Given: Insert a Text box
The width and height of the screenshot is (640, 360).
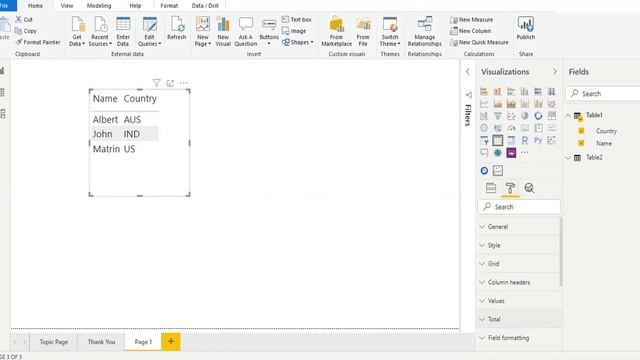Looking at the screenshot, I should tap(297, 19).
